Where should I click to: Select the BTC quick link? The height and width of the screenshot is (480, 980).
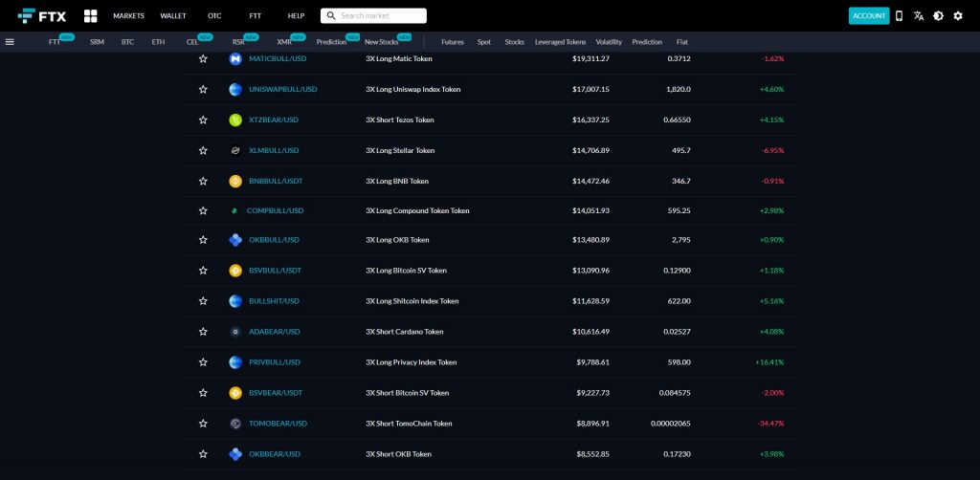[x=127, y=42]
